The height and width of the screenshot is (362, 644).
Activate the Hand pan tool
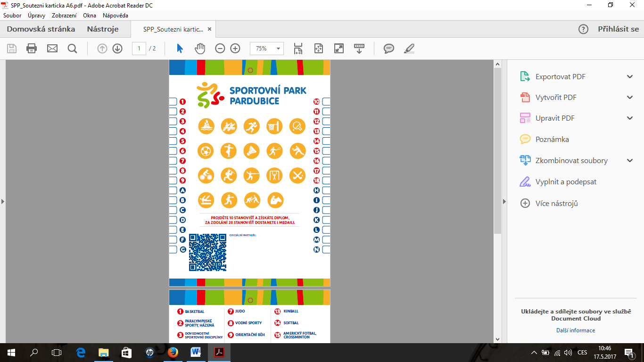pyautogui.click(x=200, y=48)
